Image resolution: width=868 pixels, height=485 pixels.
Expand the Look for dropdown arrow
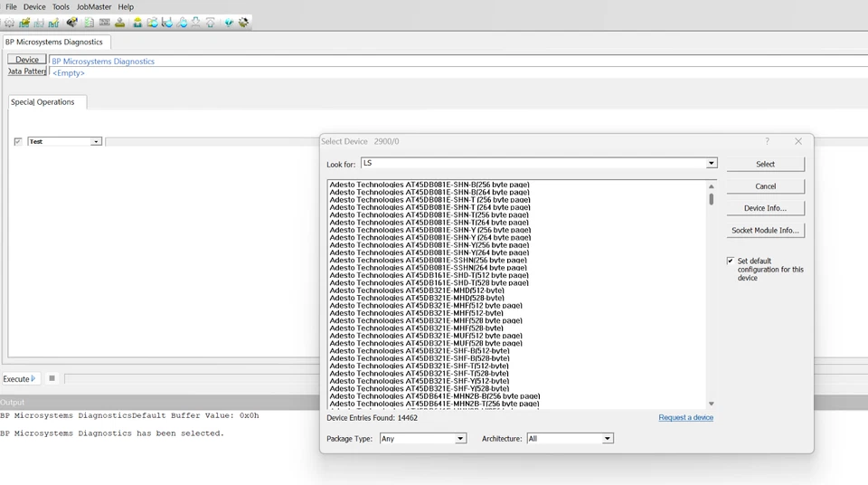coord(711,163)
